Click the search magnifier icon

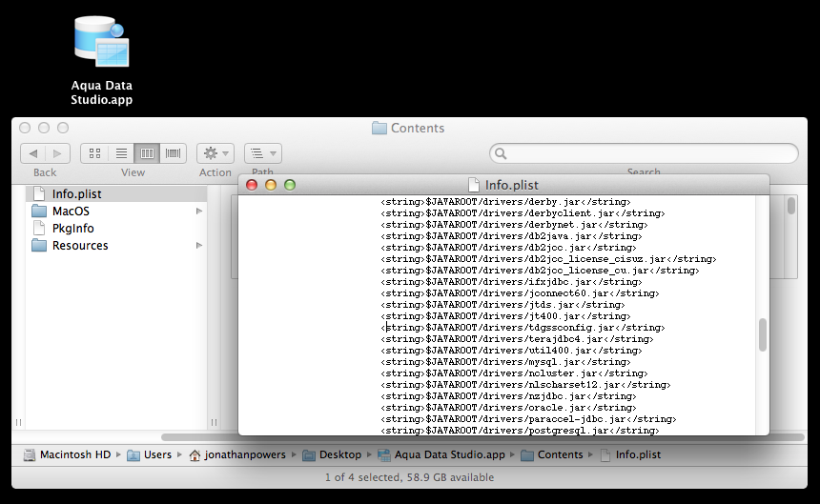[501, 153]
